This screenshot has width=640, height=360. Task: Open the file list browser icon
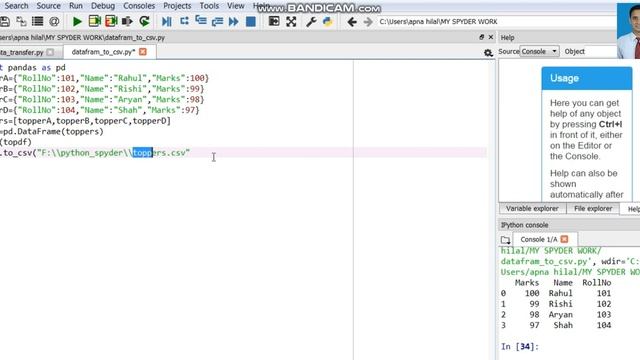38,22
